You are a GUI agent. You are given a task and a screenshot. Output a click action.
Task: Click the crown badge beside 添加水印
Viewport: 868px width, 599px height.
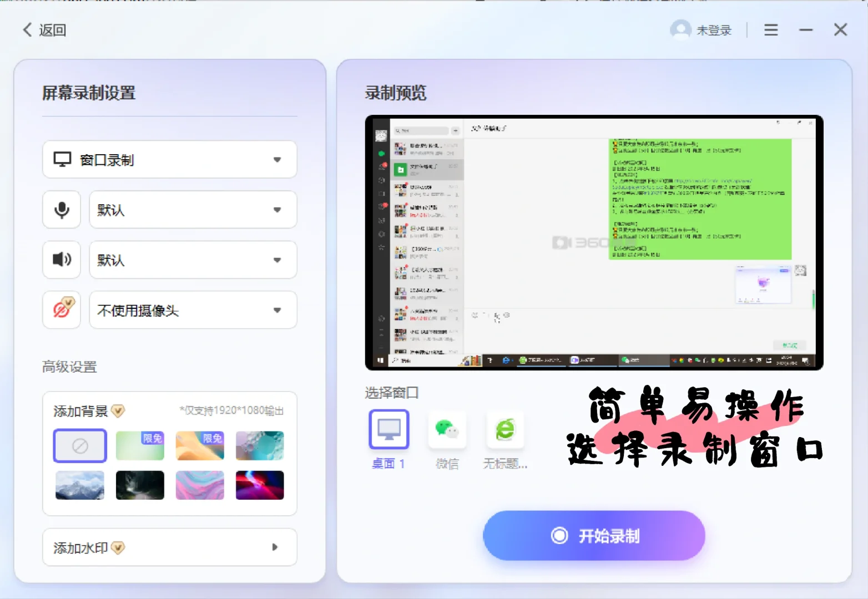point(117,547)
